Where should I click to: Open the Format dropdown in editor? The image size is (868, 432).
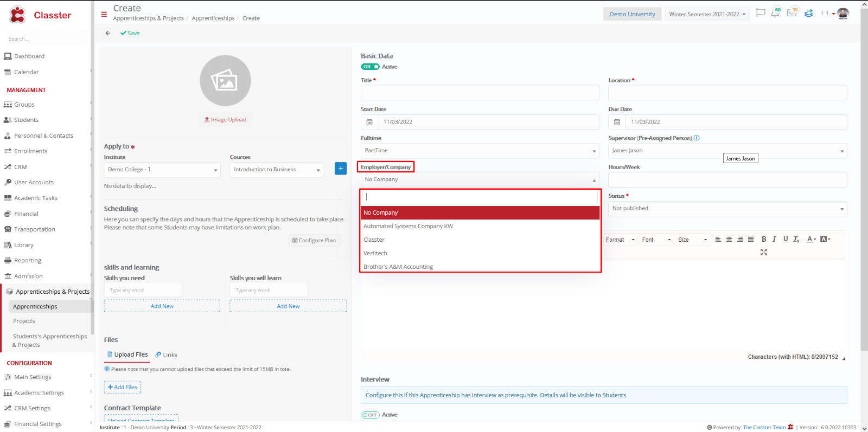tap(620, 240)
